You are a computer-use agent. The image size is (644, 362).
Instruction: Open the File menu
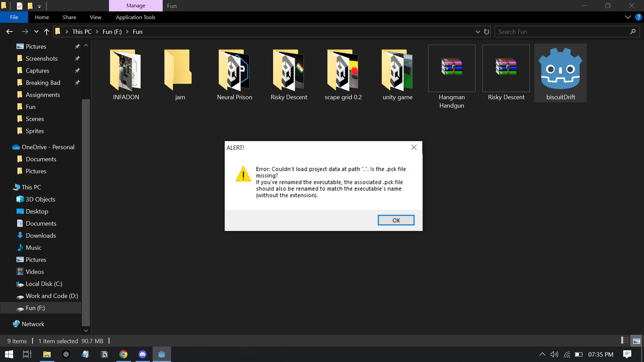(x=14, y=17)
